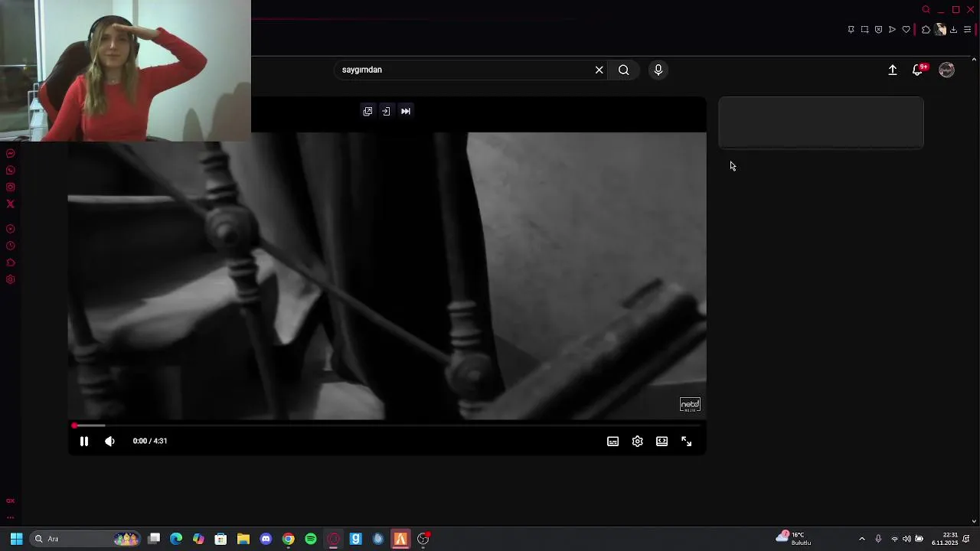Open the video settings gear
Screen dimensions: 980x551
point(638,442)
